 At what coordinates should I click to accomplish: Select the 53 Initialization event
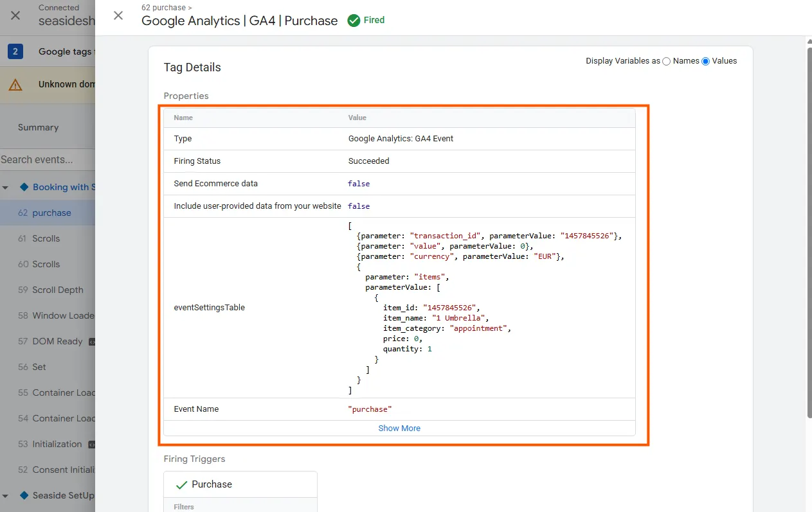[48, 444]
